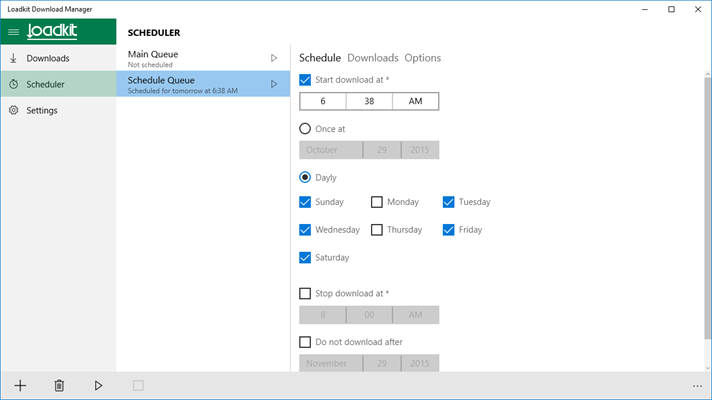This screenshot has width=712, height=400.
Task: Select the Once at radio button
Action: (305, 129)
